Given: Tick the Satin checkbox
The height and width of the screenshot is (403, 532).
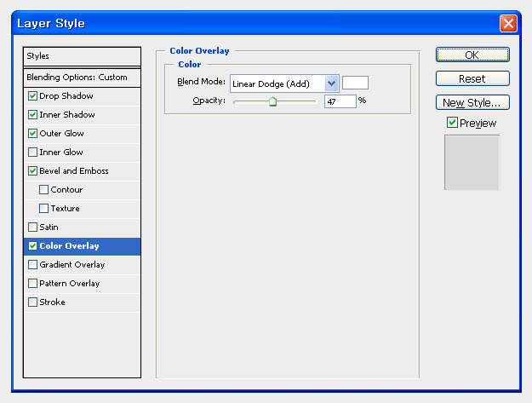Looking at the screenshot, I should [32, 227].
